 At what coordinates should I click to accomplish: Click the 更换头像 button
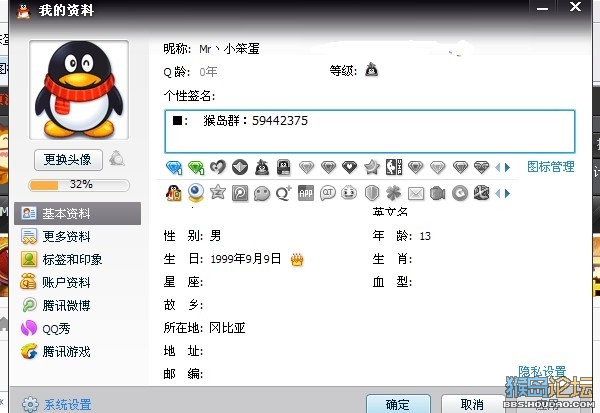point(68,160)
